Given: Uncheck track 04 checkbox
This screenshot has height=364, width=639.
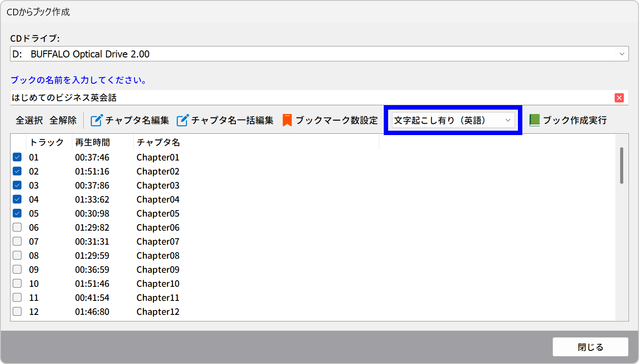Looking at the screenshot, I should point(17,199).
